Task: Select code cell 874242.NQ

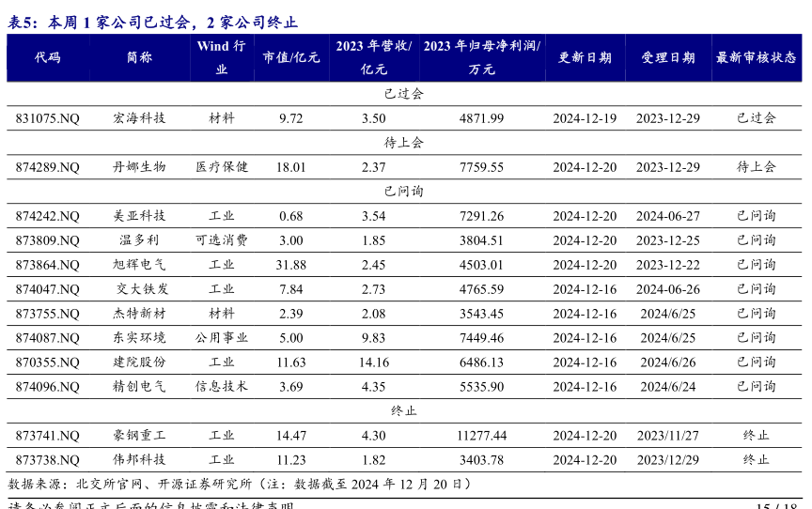Action: [x=48, y=216]
